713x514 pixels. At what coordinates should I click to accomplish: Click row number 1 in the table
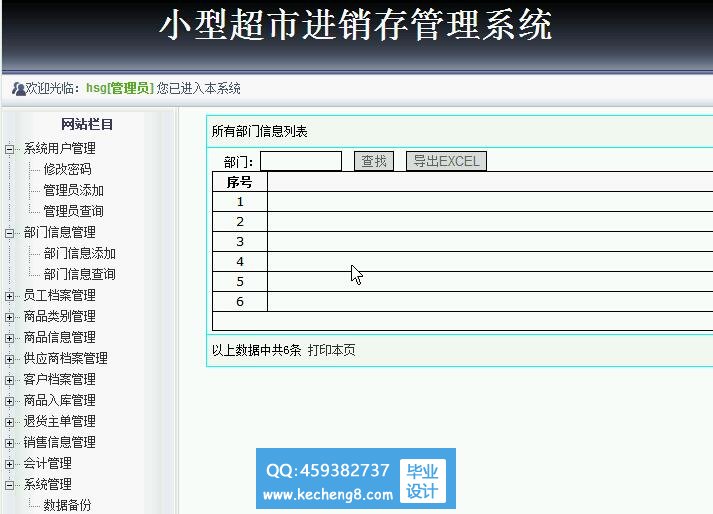coord(240,202)
